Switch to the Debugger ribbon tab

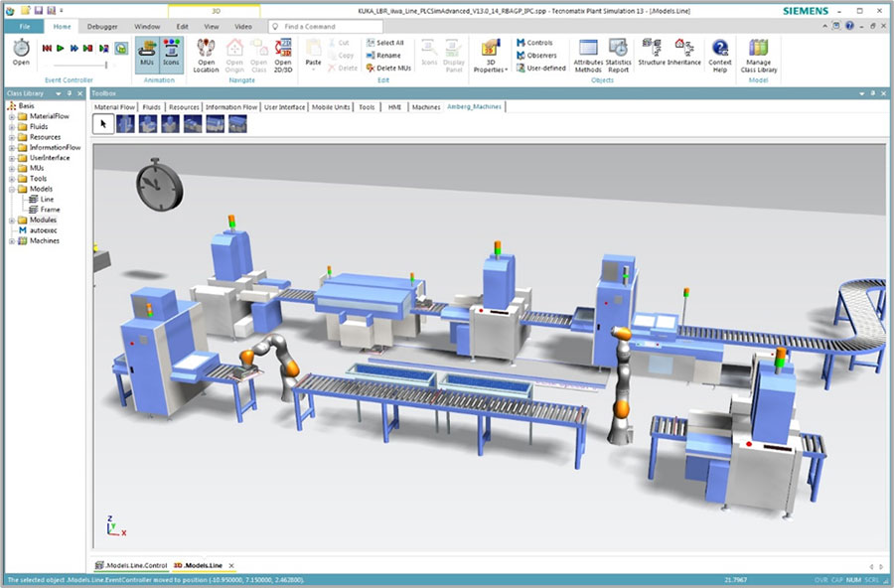tap(101, 27)
